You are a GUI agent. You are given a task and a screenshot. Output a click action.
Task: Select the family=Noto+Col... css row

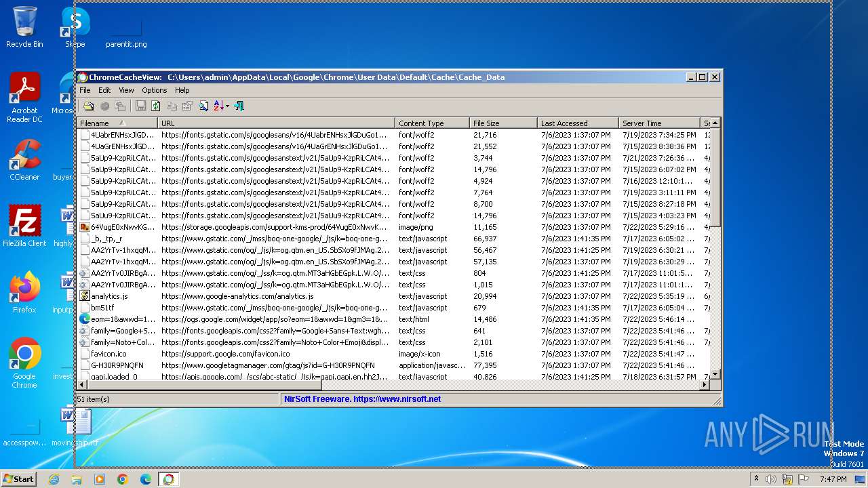pos(393,342)
